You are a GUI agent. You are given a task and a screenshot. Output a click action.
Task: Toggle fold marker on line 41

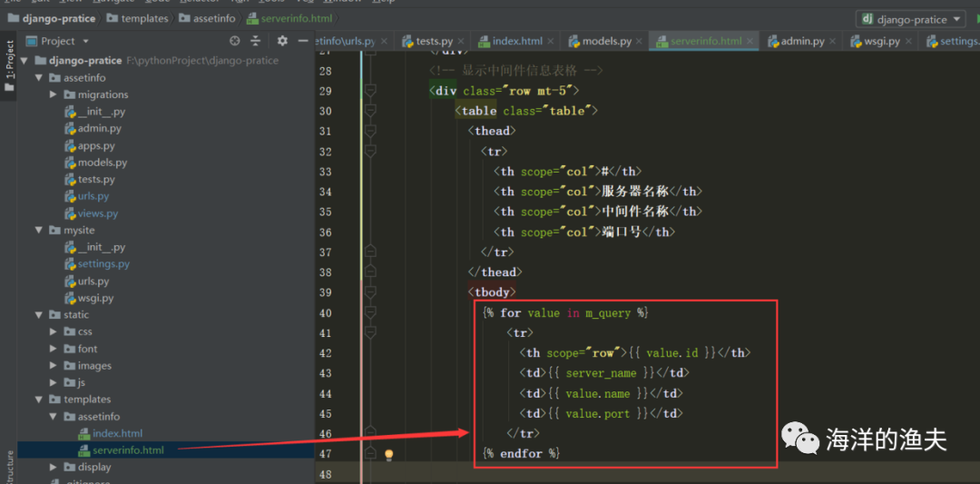coord(370,332)
